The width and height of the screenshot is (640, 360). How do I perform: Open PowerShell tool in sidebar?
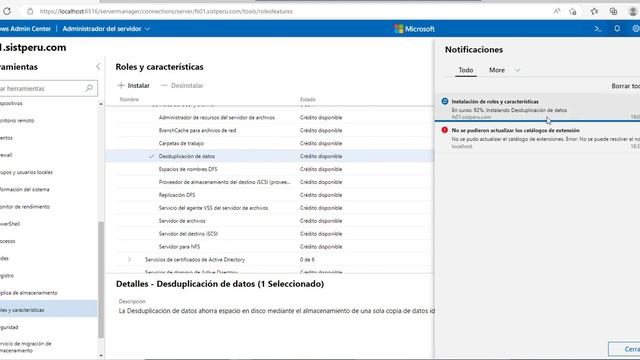pos(49,224)
